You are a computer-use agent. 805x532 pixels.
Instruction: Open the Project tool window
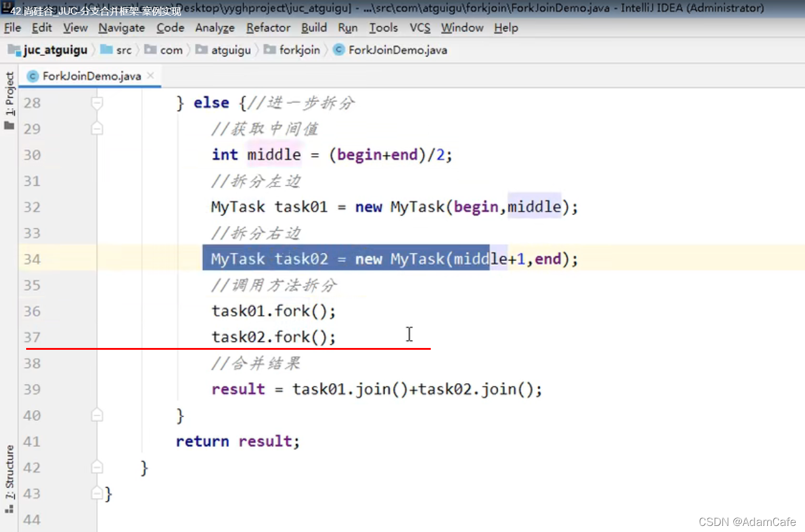9,94
